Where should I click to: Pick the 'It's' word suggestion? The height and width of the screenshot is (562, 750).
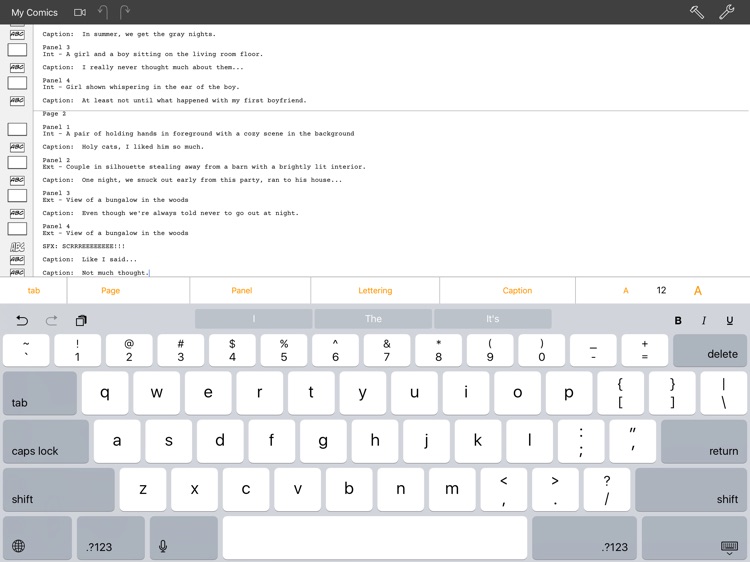(493, 319)
